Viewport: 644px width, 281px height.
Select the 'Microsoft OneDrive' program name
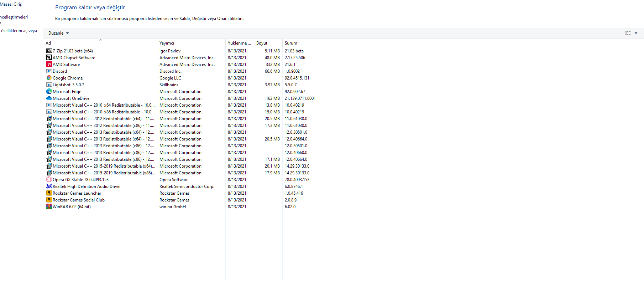point(71,98)
